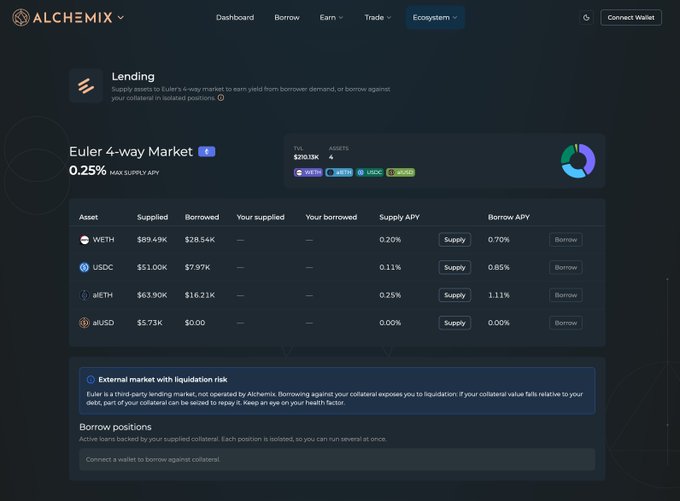Click the Borrow button for USDC
Screen dimensions: 680x501
(x=566, y=268)
